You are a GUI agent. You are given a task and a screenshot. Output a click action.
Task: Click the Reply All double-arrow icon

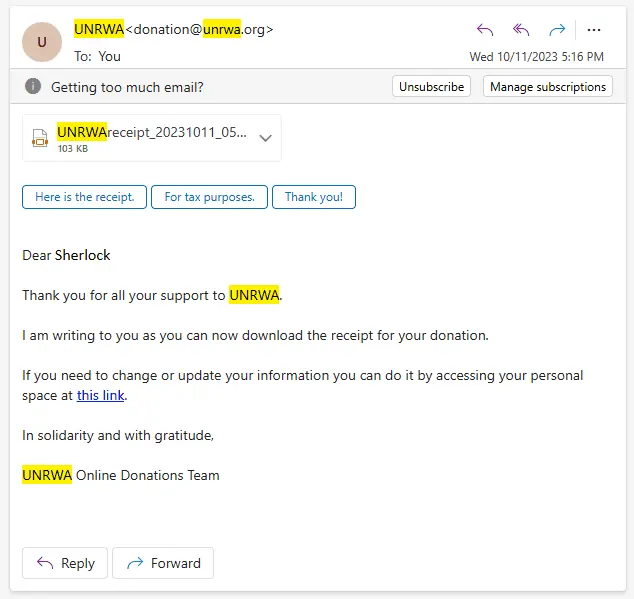pos(521,30)
